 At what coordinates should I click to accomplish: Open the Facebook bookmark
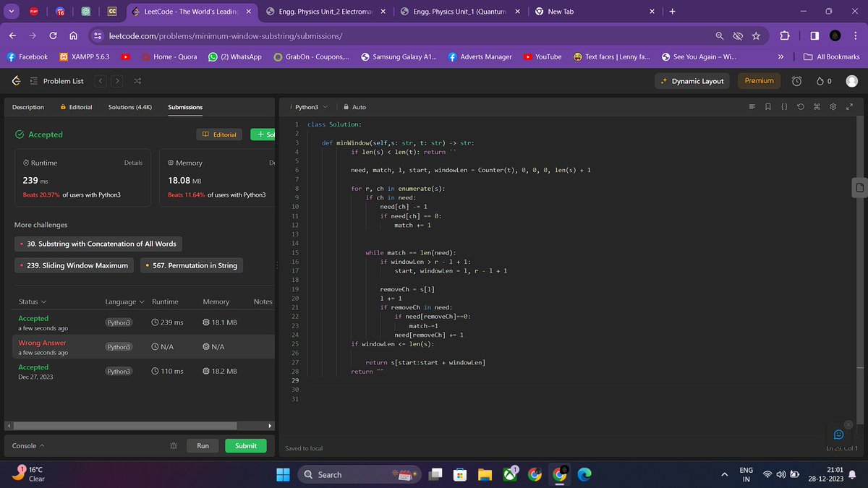(x=27, y=56)
